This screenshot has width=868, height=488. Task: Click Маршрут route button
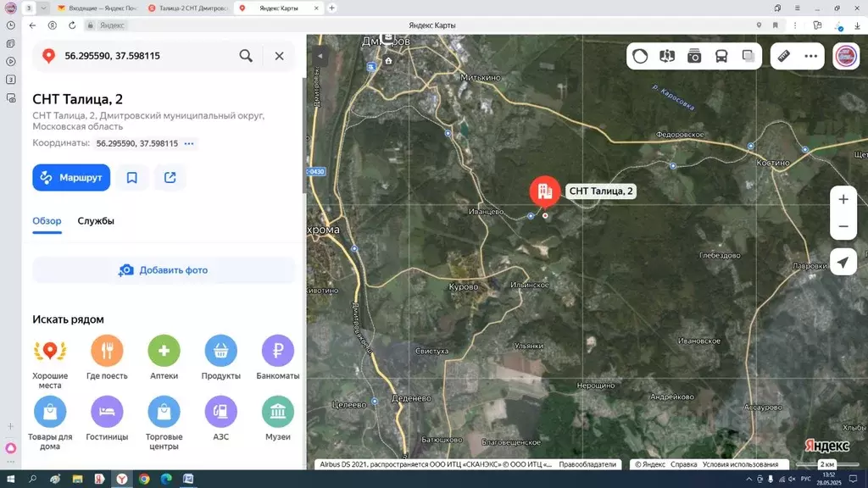[71, 178]
